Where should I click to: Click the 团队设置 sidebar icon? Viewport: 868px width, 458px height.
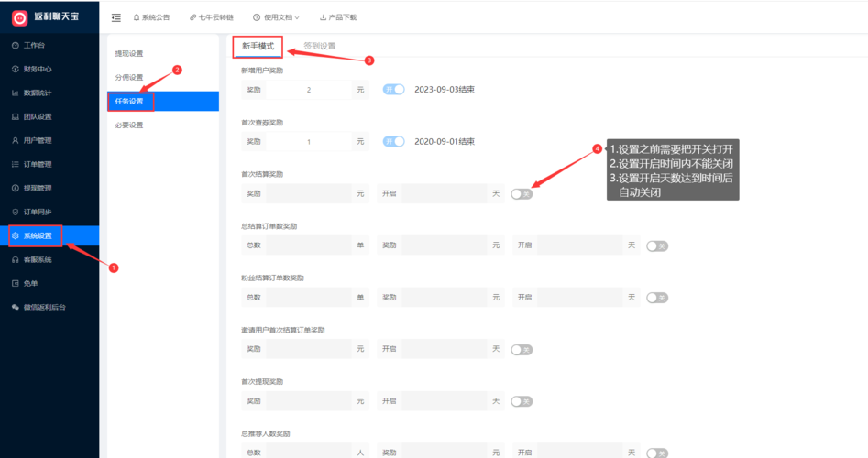coord(16,116)
